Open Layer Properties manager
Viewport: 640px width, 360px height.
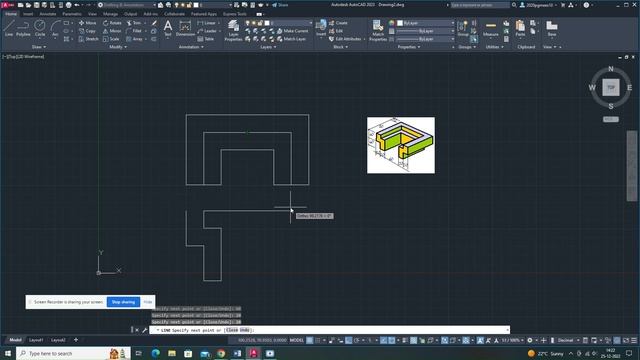pyautogui.click(x=233, y=31)
